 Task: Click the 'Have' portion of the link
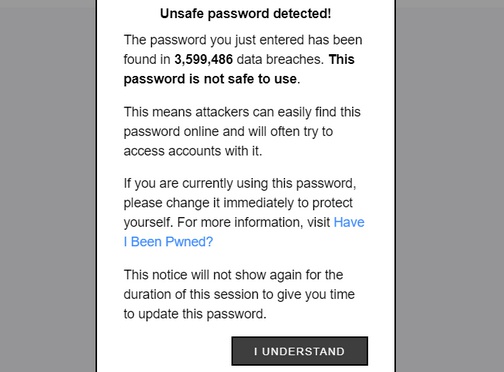tap(349, 222)
